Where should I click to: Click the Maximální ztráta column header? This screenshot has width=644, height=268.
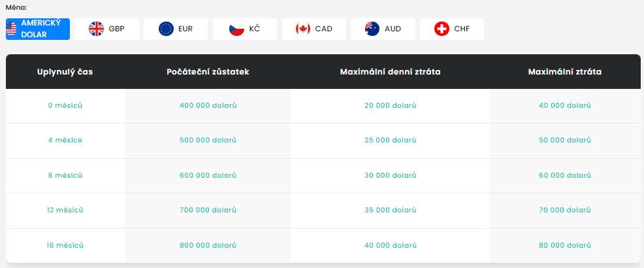(564, 71)
